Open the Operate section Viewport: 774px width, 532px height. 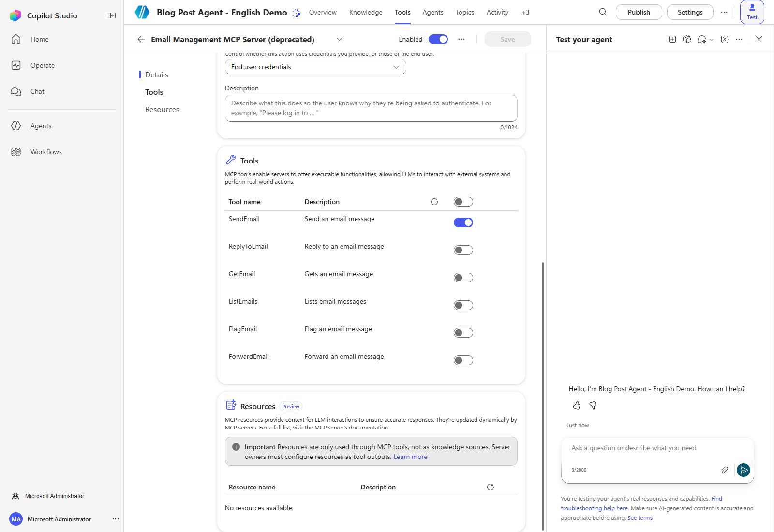[x=43, y=65]
